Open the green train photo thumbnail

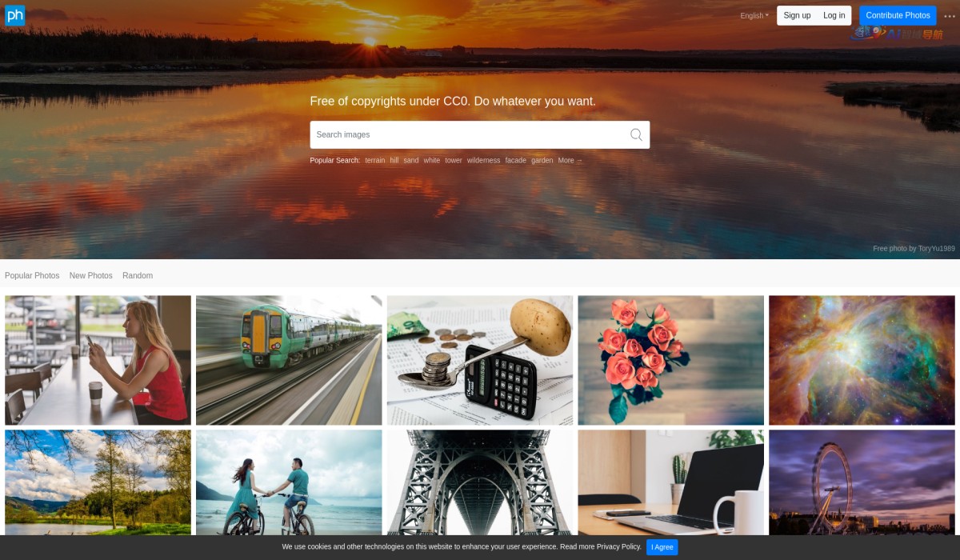[x=289, y=360]
